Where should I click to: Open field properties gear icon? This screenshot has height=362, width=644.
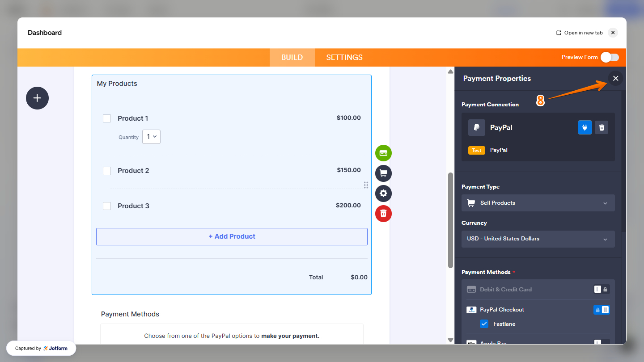383,194
